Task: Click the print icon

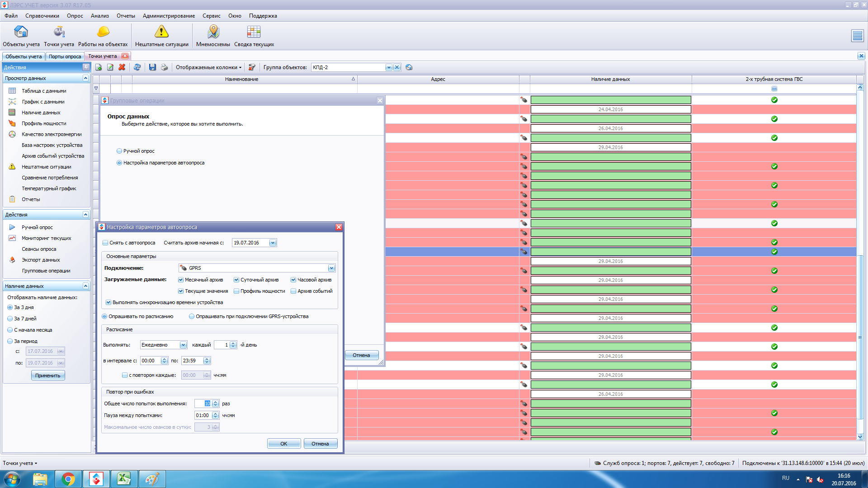Action: (164, 67)
